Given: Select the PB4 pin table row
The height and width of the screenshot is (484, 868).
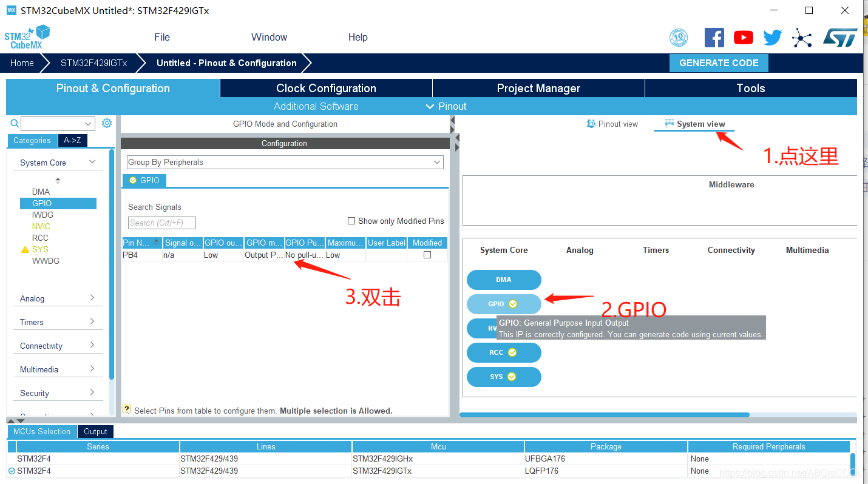Looking at the screenshot, I should pos(285,255).
